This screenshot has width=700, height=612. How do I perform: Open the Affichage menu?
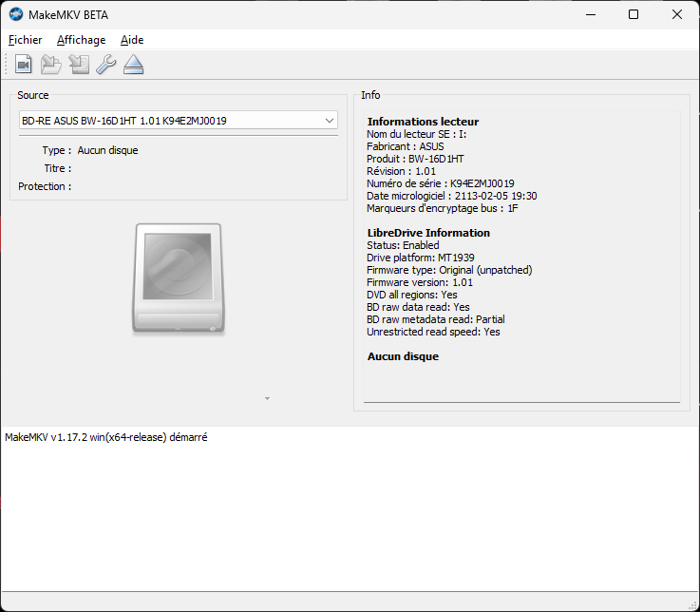pos(82,40)
